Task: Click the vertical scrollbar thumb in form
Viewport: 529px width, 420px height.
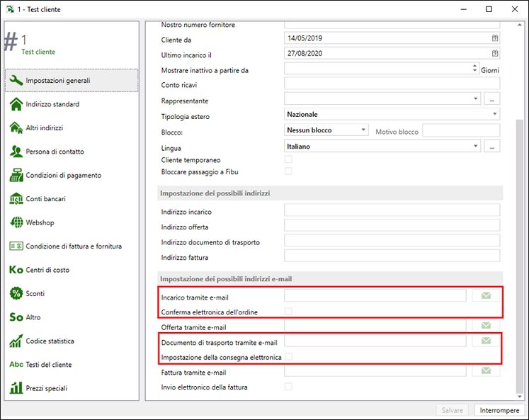Action: coord(520,255)
